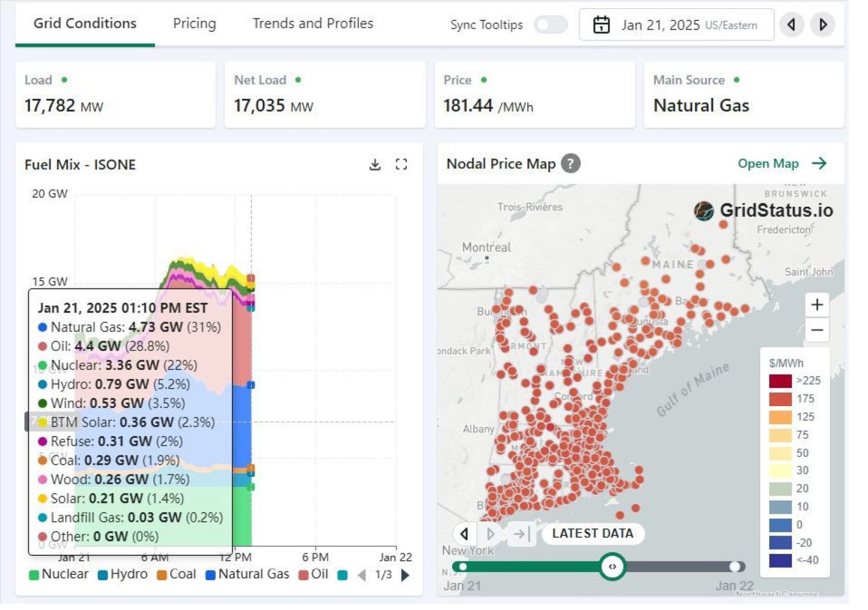868x610 pixels.
Task: Open the Trends and Profiles tab
Action: click(x=313, y=24)
